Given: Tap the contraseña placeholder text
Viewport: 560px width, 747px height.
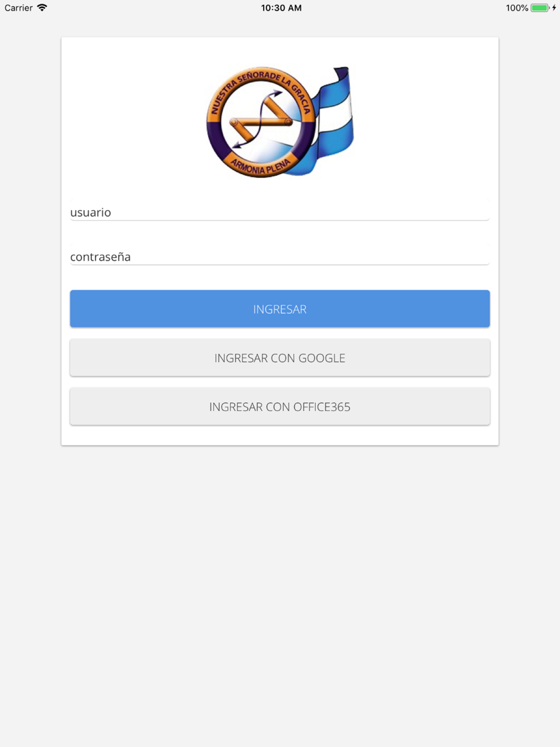Looking at the screenshot, I should [100, 256].
